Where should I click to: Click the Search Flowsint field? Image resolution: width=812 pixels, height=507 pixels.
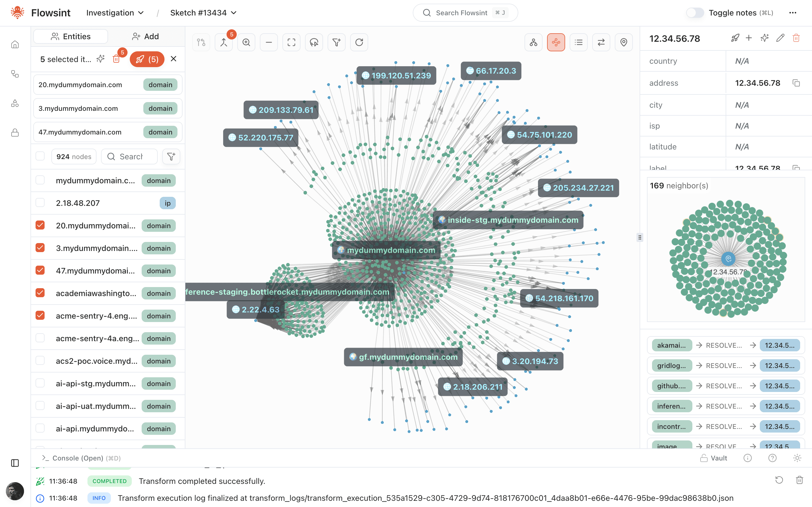point(464,13)
